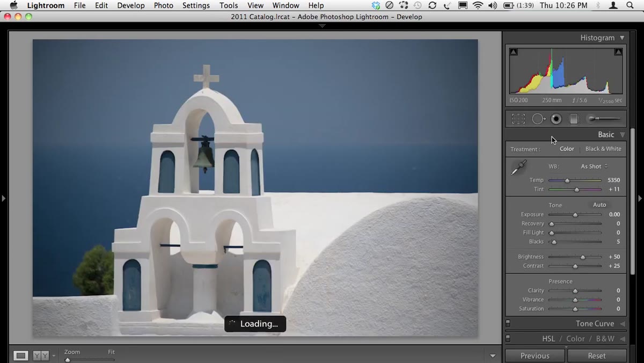Viewport: 644px width, 363px height.
Task: Open the Photo menu
Action: tap(164, 5)
